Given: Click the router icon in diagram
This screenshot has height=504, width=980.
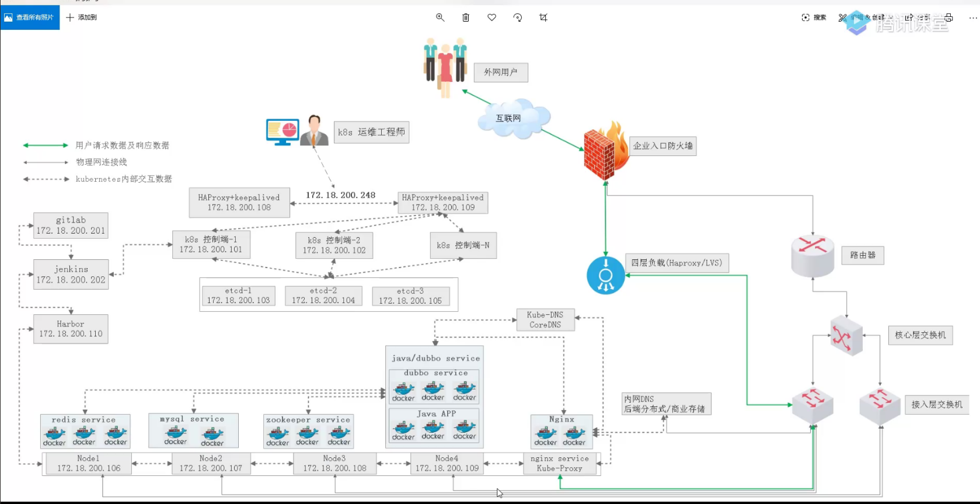Looking at the screenshot, I should pos(812,256).
